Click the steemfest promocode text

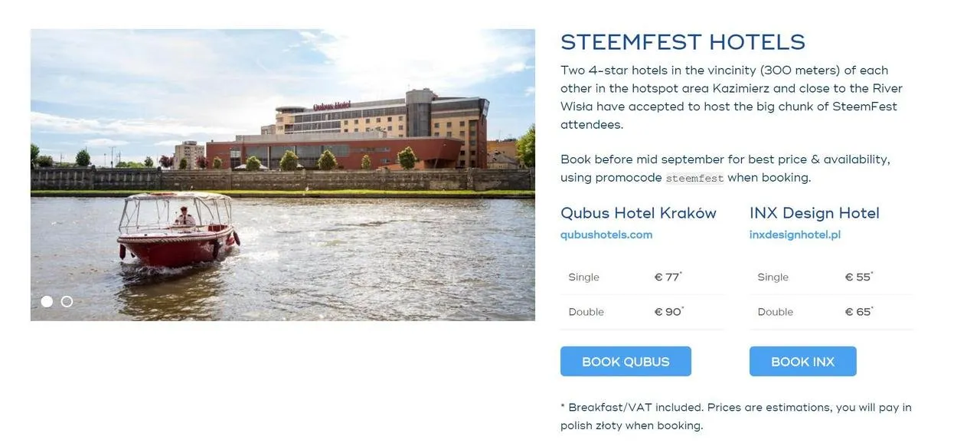[694, 178]
